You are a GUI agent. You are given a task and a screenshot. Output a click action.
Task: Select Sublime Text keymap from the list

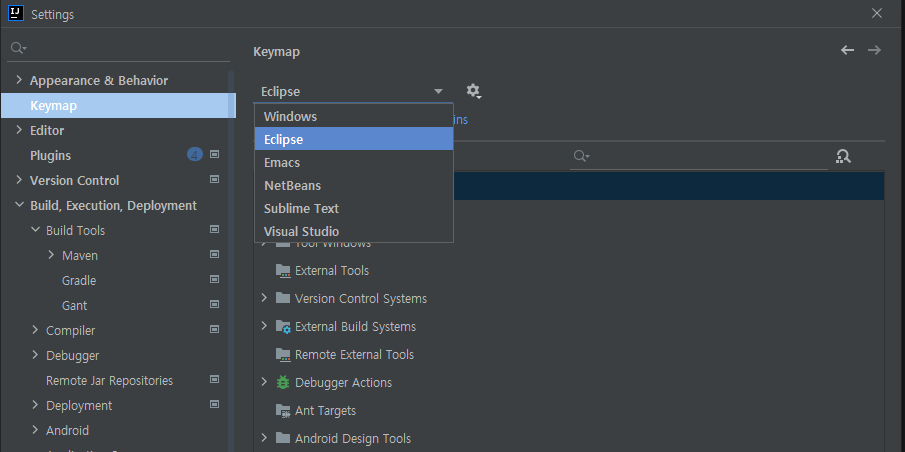[x=354, y=208]
